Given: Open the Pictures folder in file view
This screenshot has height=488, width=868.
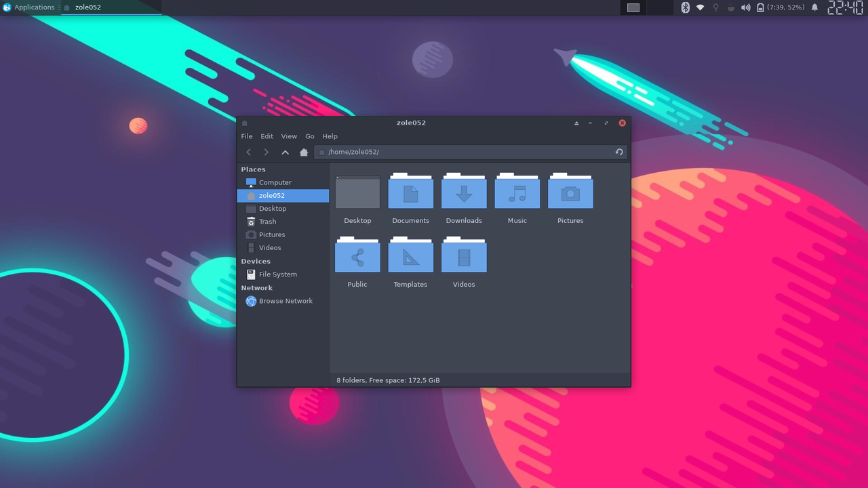Looking at the screenshot, I should click(570, 192).
